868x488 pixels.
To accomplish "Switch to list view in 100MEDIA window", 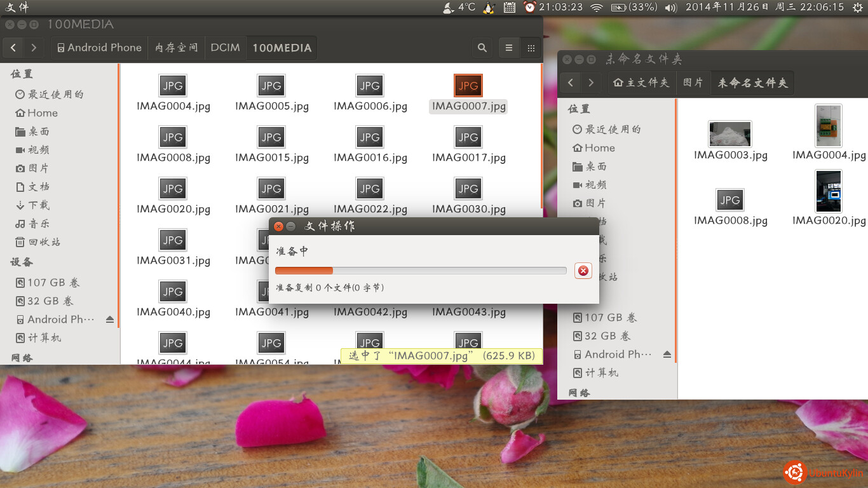I will tap(509, 48).
